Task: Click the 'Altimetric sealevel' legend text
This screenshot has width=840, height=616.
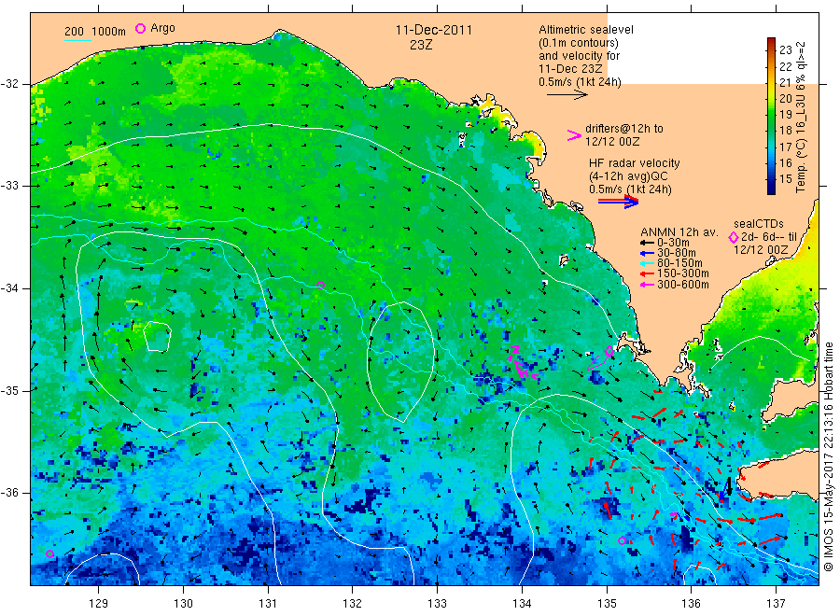Action: (x=586, y=30)
